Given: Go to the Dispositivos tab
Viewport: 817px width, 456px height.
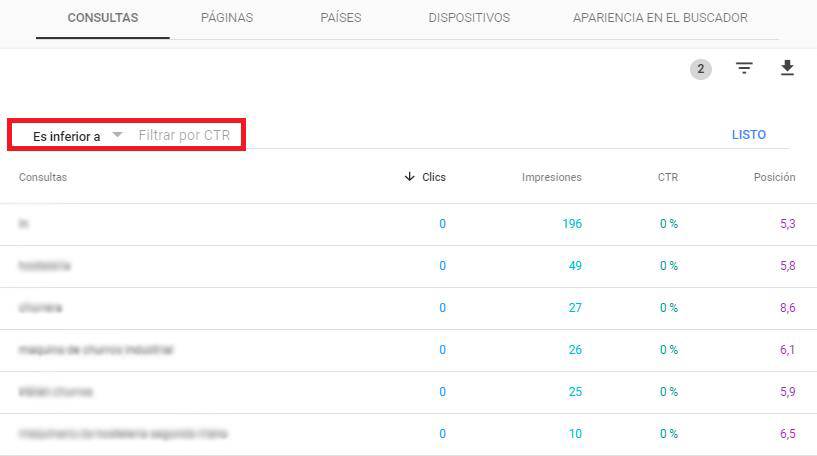Looking at the screenshot, I should click(x=468, y=18).
